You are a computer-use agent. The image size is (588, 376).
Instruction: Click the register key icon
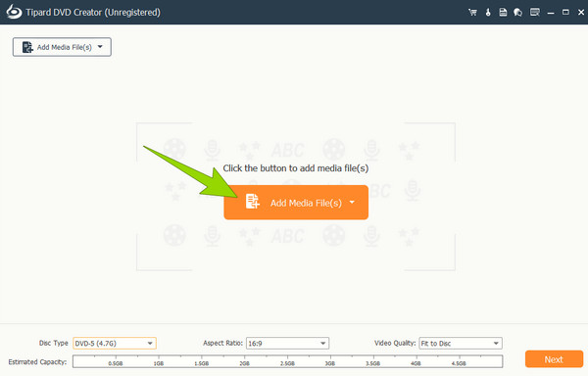pos(488,13)
